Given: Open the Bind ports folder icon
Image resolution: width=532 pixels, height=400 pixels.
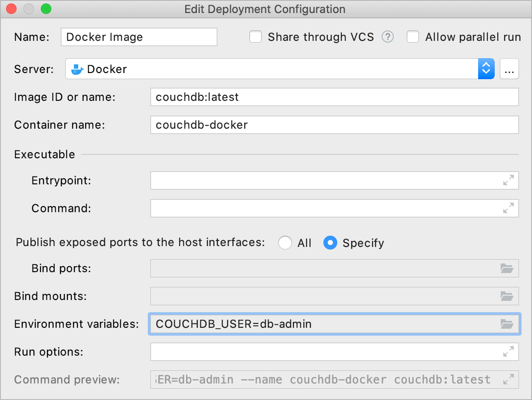Looking at the screenshot, I should click(507, 268).
